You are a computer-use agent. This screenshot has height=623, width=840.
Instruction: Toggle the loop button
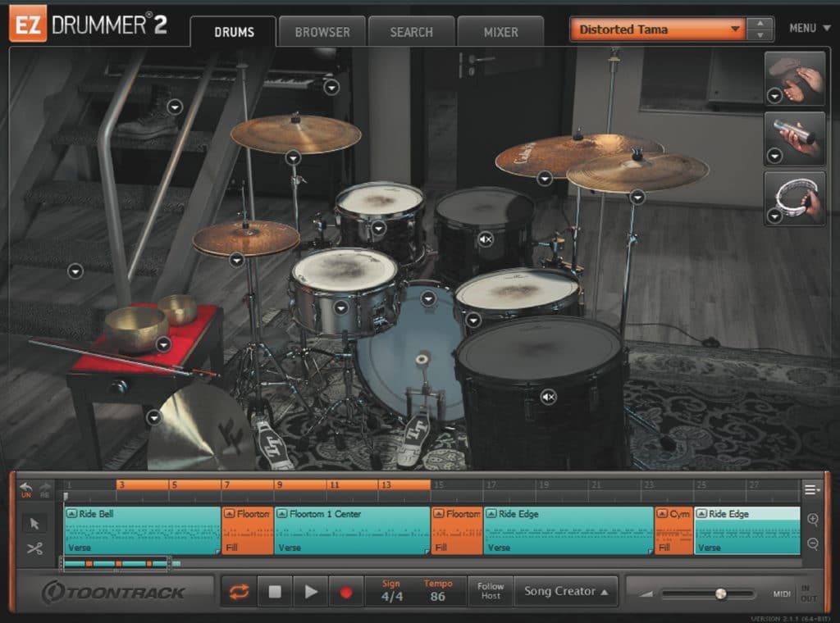coord(239,591)
